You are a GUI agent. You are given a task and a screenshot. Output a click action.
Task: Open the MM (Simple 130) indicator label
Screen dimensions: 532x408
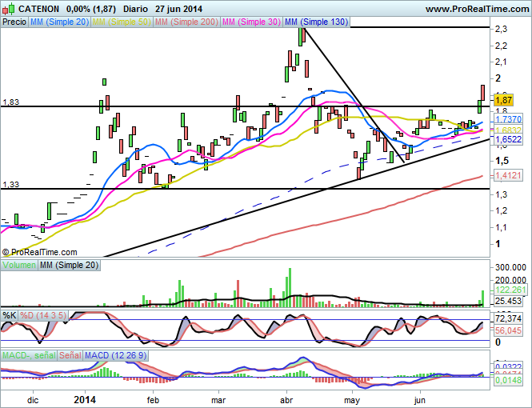tap(316, 22)
